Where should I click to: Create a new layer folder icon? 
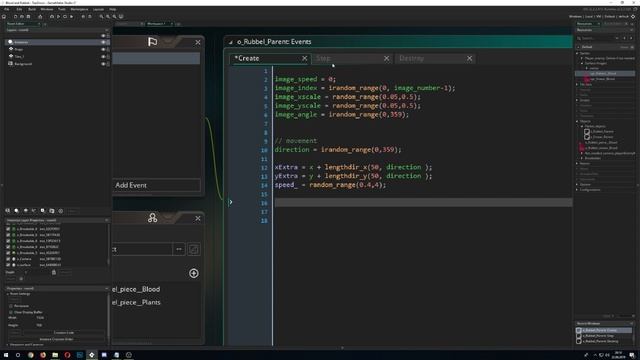point(52,211)
